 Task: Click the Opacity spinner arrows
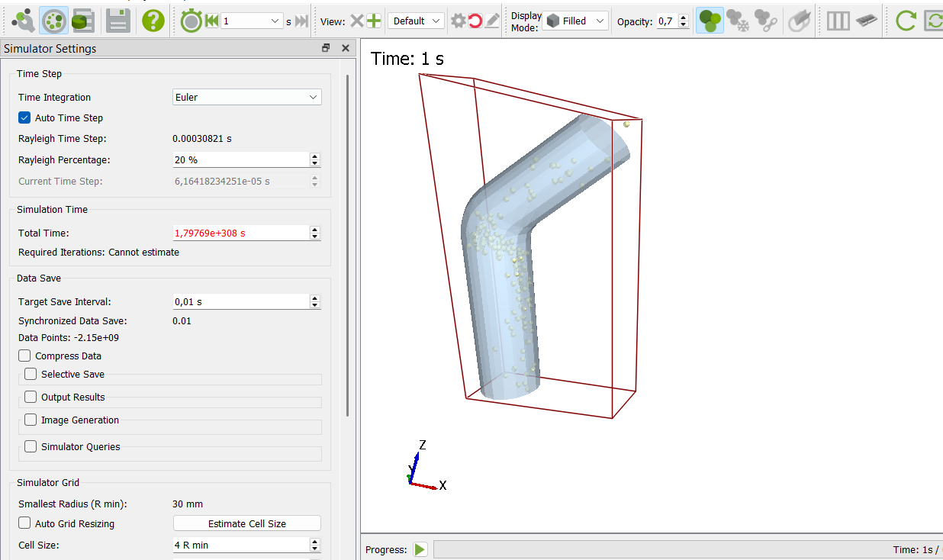pos(683,21)
